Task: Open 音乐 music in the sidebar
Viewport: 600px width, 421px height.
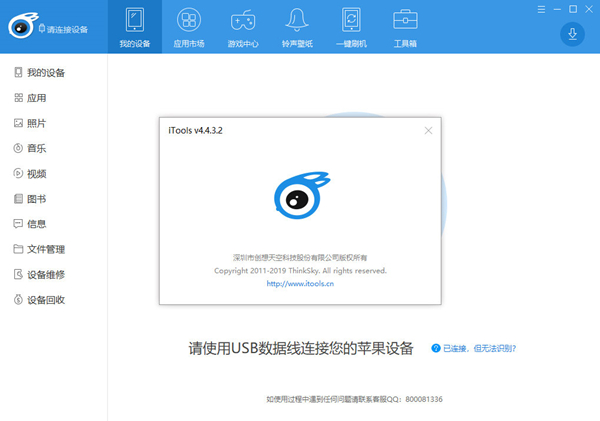Action: pos(30,148)
